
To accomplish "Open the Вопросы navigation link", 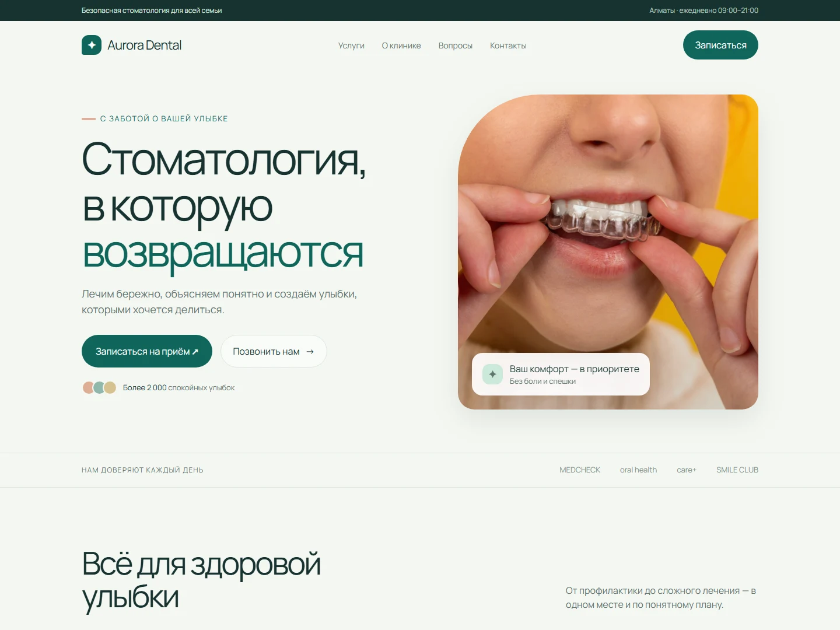I will point(456,45).
